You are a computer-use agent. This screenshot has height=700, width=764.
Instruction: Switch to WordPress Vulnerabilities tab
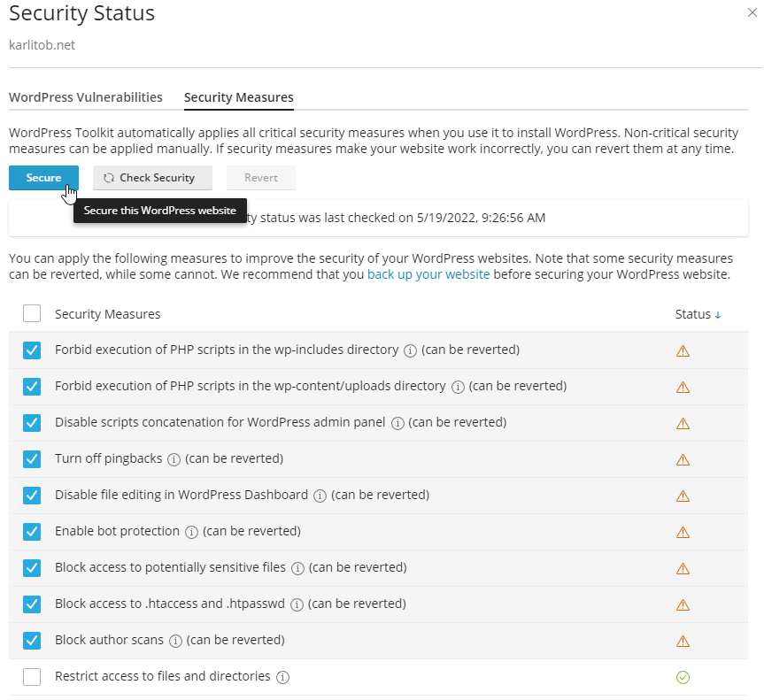tap(85, 97)
